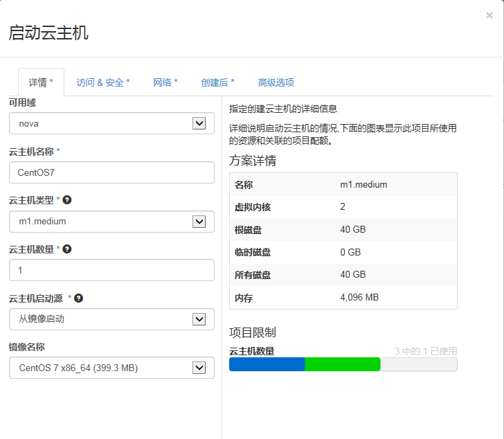
Task: Click the 内存 4,096 MB table row
Action: (343, 298)
